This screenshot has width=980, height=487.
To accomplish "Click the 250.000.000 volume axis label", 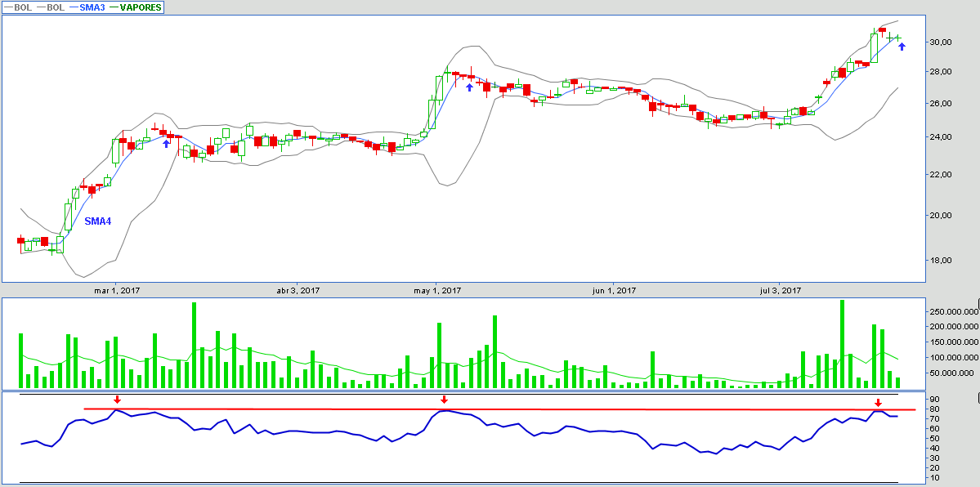I will point(954,311).
